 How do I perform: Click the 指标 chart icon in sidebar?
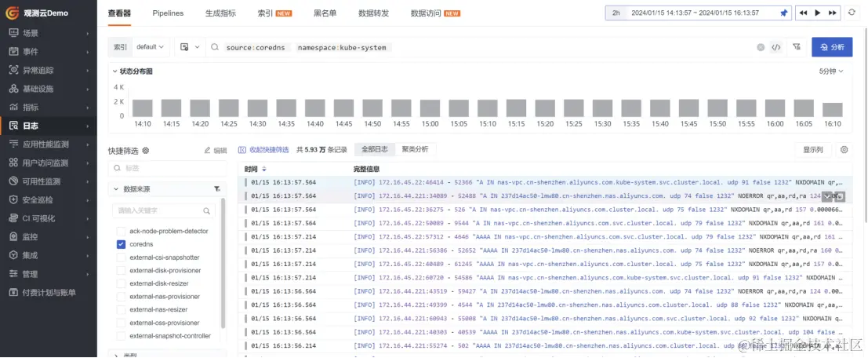point(14,107)
